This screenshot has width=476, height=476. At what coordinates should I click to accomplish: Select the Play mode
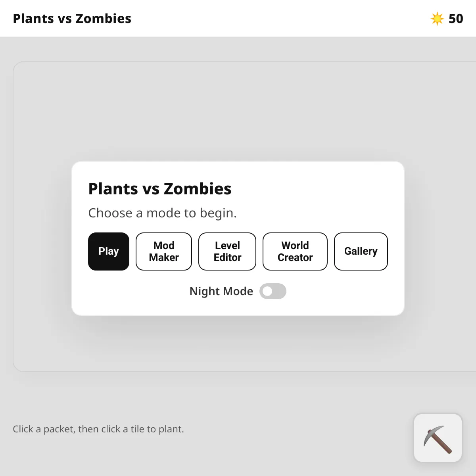click(108, 251)
